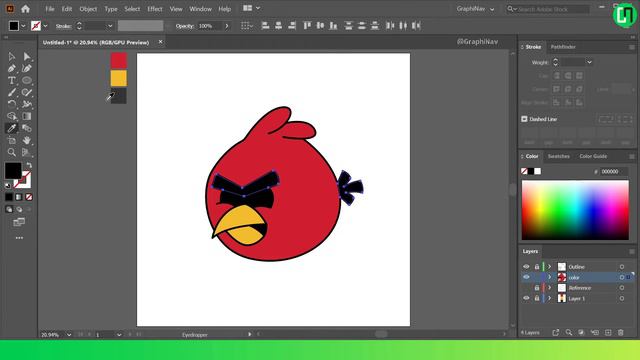640x360 pixels.
Task: Open the Object menu
Action: 88,9
